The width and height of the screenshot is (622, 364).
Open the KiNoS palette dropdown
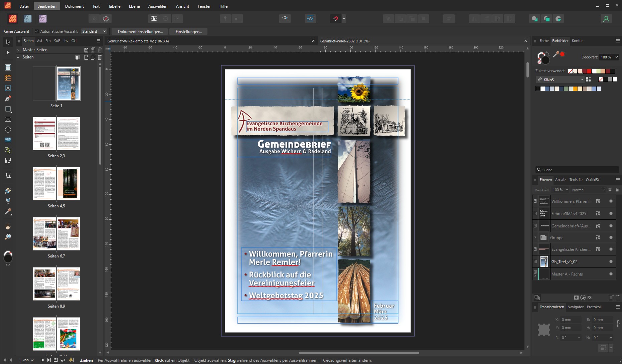click(x=560, y=80)
